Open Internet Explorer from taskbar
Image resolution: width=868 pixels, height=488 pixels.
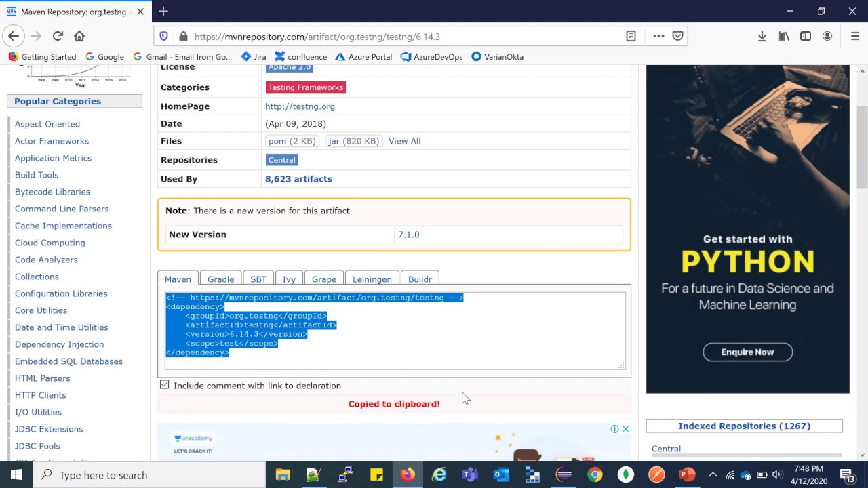(439, 474)
